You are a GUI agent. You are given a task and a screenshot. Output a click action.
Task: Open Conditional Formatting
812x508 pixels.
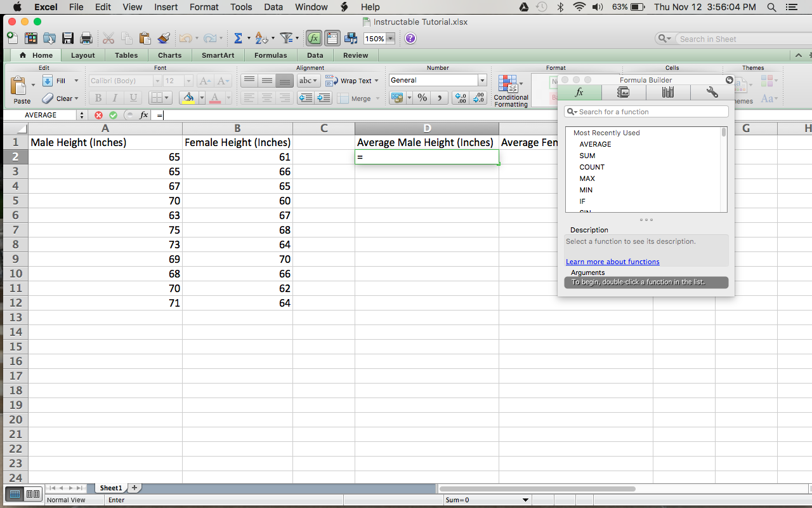(x=511, y=91)
